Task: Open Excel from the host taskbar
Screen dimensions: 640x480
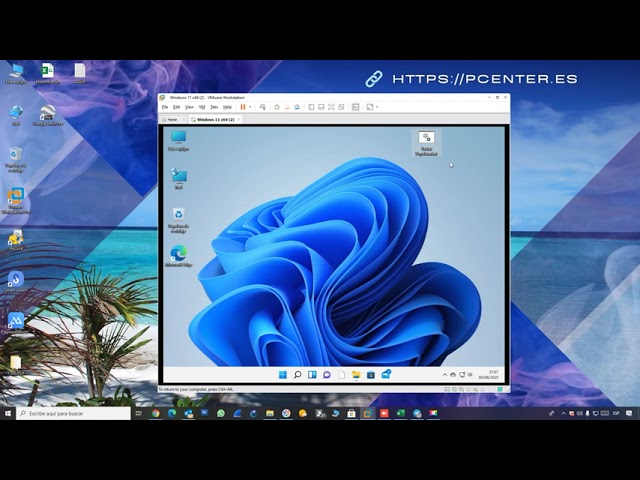Action: [400, 413]
